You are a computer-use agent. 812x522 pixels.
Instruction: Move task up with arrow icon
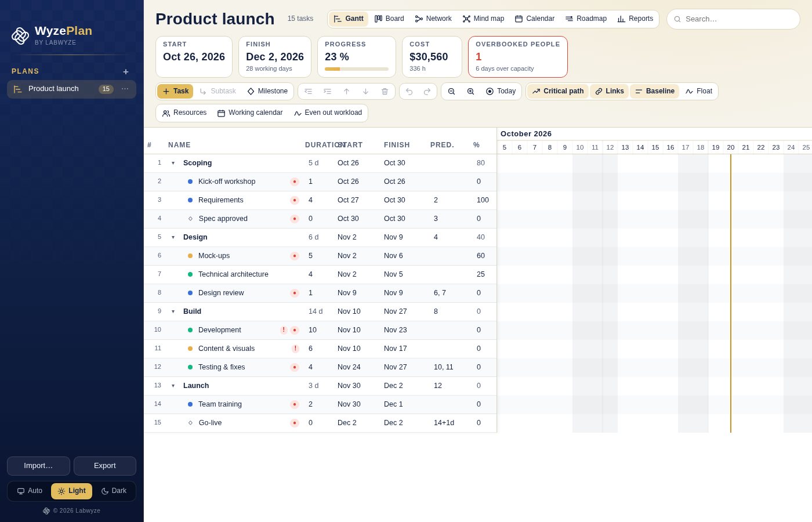(346, 92)
